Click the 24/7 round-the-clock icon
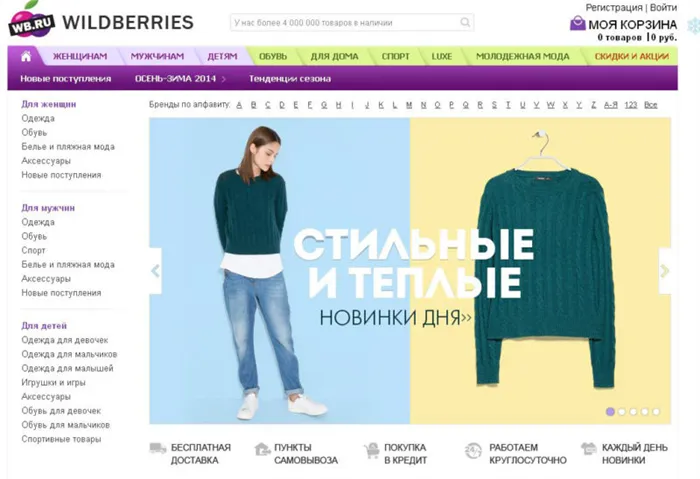Image resolution: width=700 pixels, height=479 pixels. pyautogui.click(x=473, y=451)
